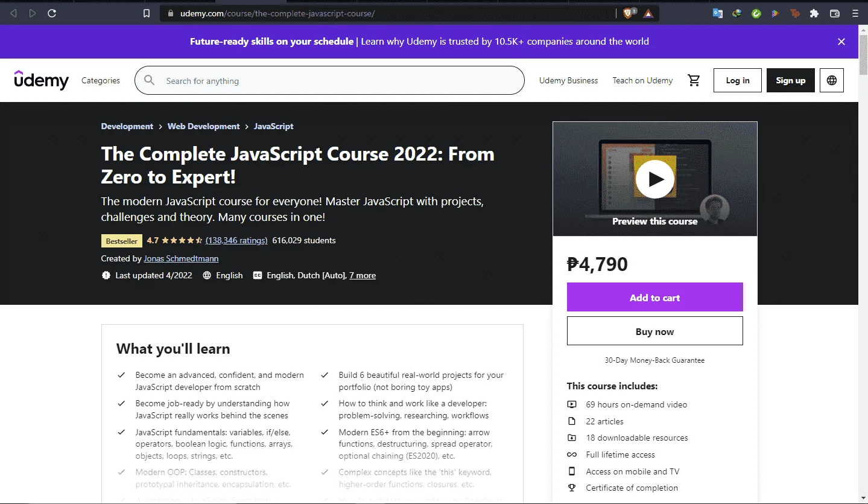This screenshot has width=868, height=504.
Task: Click the globe-arrows extension icon
Action: (737, 13)
